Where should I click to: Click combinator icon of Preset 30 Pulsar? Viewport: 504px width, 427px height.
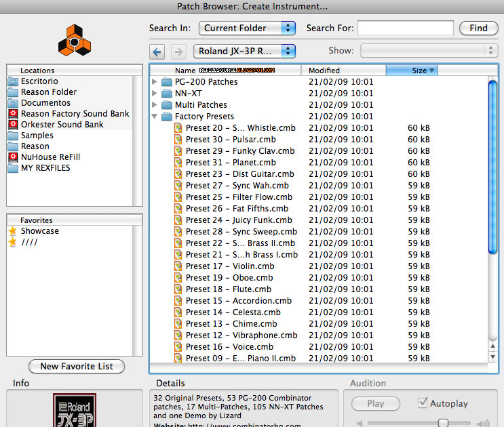click(x=178, y=140)
